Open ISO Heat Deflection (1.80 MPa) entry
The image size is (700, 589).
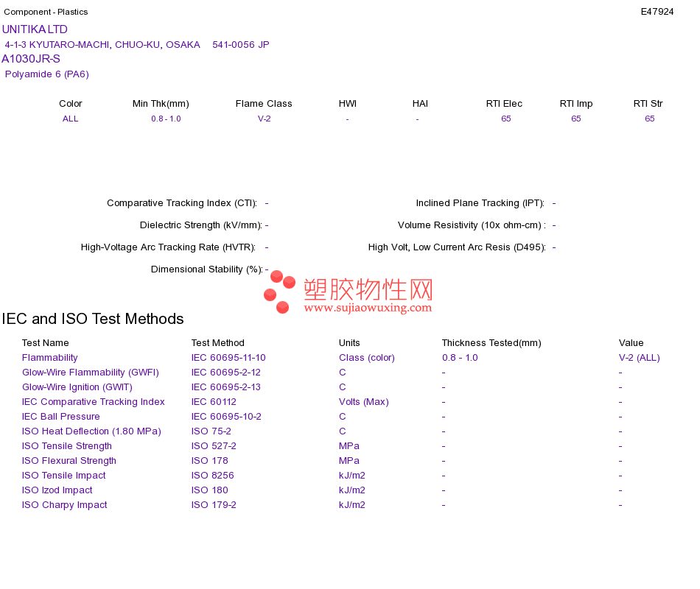click(91, 431)
